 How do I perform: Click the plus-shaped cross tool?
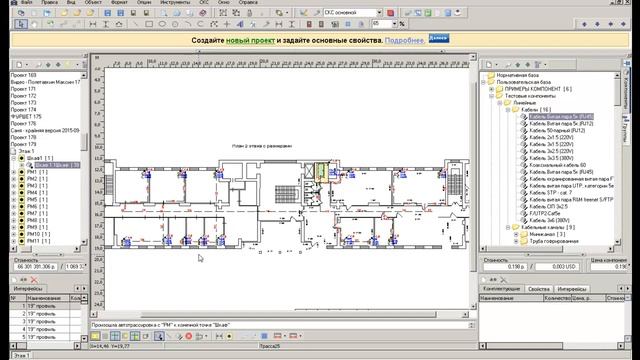[x=227, y=24]
